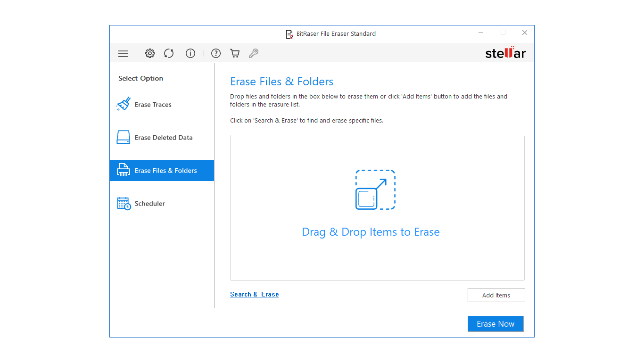The width and height of the screenshot is (644, 362).
Task: Open settings with the gear icon
Action: [150, 53]
